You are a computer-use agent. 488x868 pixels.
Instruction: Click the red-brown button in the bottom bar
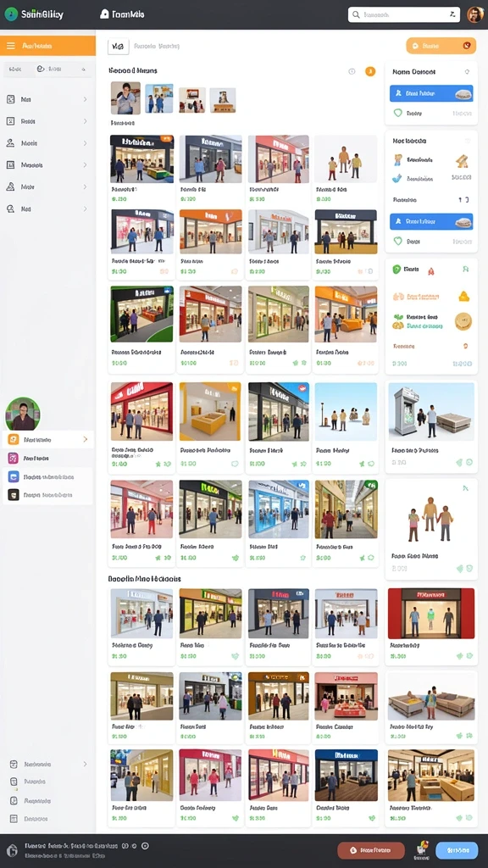[x=371, y=850]
